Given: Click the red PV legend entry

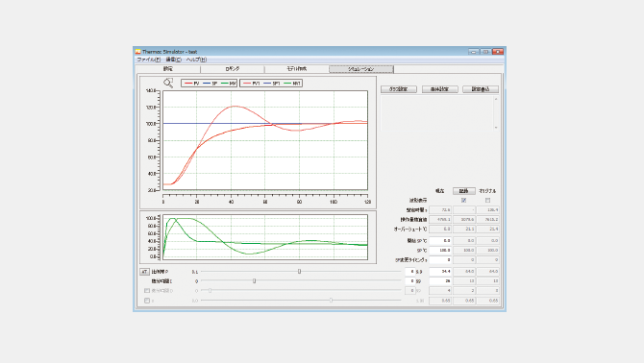Looking at the screenshot, I should [x=192, y=84].
